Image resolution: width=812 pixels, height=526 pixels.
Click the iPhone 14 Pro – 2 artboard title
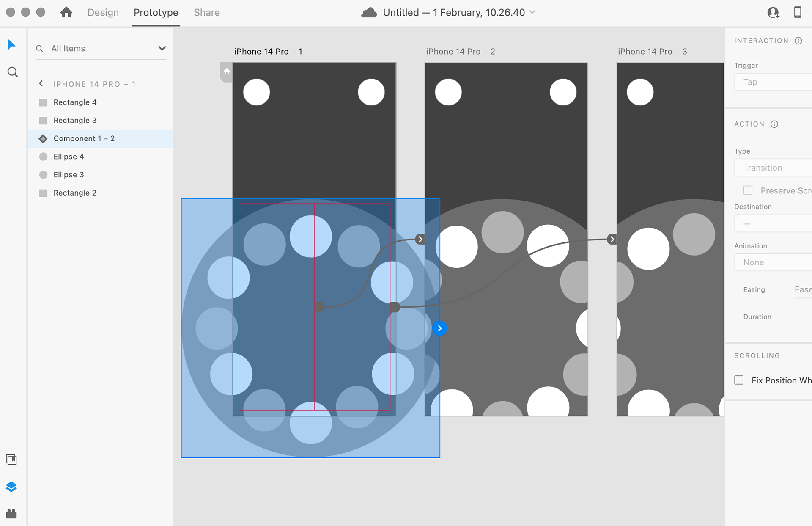(461, 52)
